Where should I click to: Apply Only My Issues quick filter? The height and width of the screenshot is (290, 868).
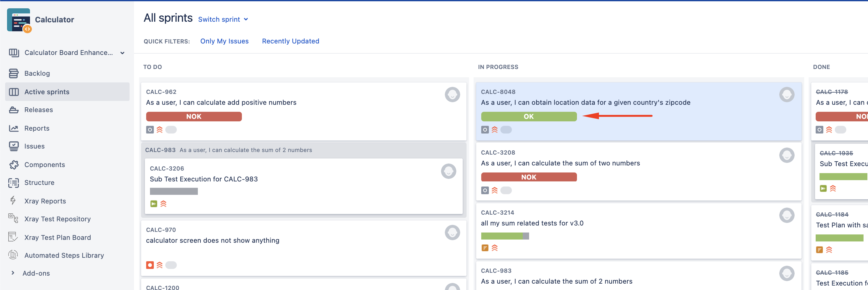(224, 41)
